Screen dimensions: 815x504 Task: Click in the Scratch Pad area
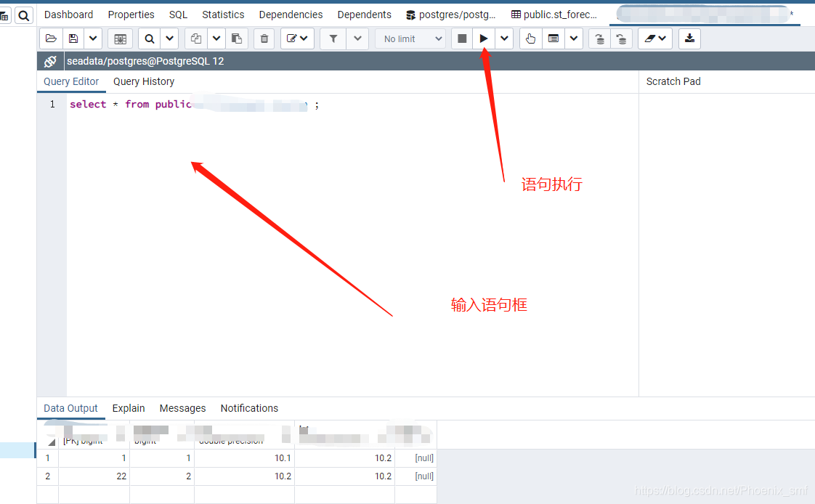coord(726,244)
